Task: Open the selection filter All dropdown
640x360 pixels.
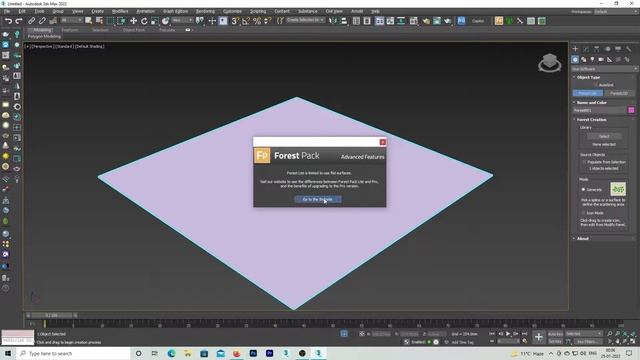Action: 71,20
